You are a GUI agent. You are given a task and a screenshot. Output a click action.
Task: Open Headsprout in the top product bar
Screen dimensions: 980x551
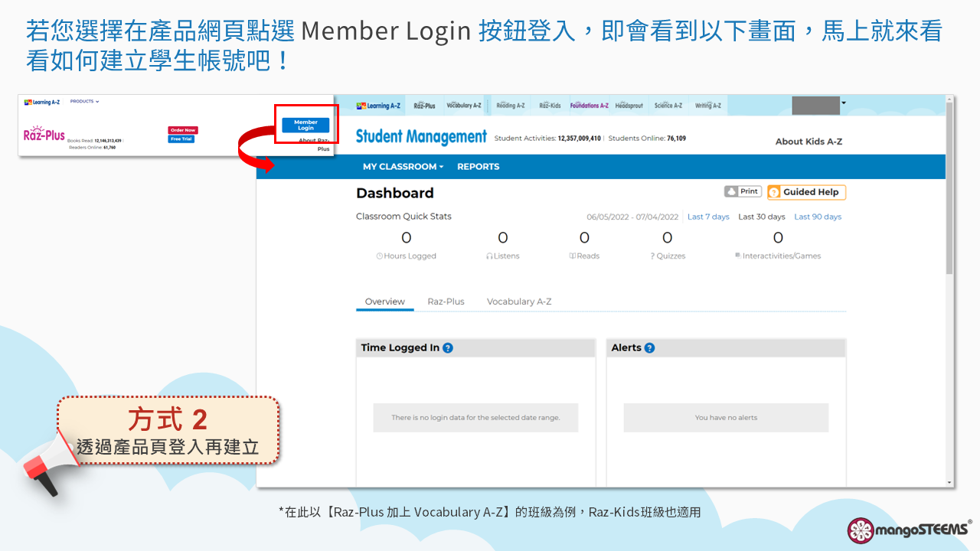click(x=629, y=106)
